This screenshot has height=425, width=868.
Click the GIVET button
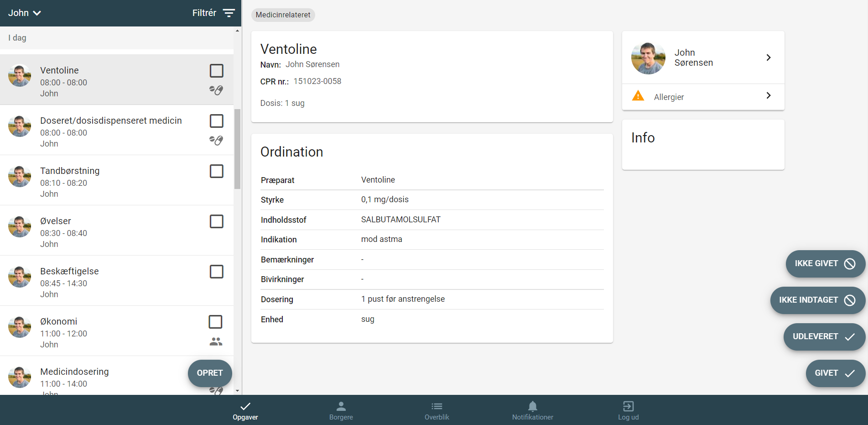[x=835, y=373]
